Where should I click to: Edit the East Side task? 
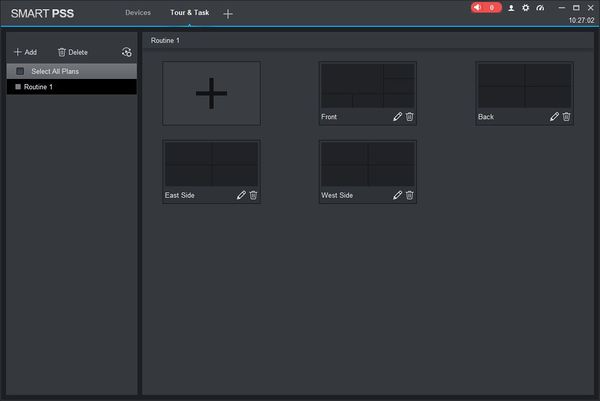(241, 195)
